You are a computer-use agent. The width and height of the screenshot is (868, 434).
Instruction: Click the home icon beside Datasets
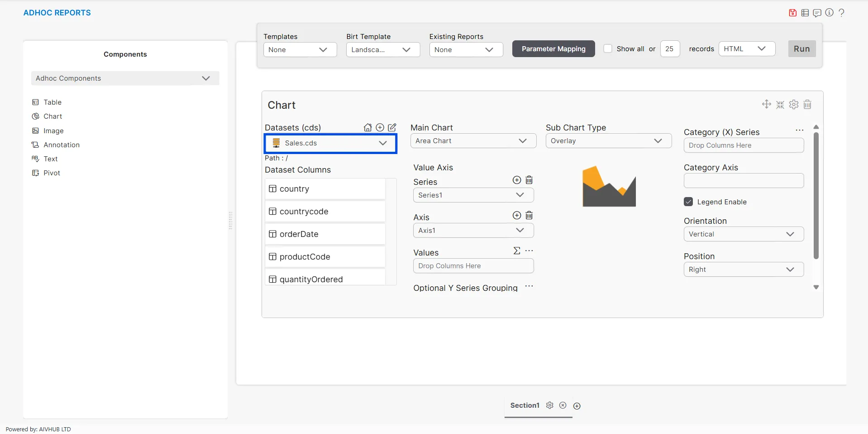(x=367, y=128)
